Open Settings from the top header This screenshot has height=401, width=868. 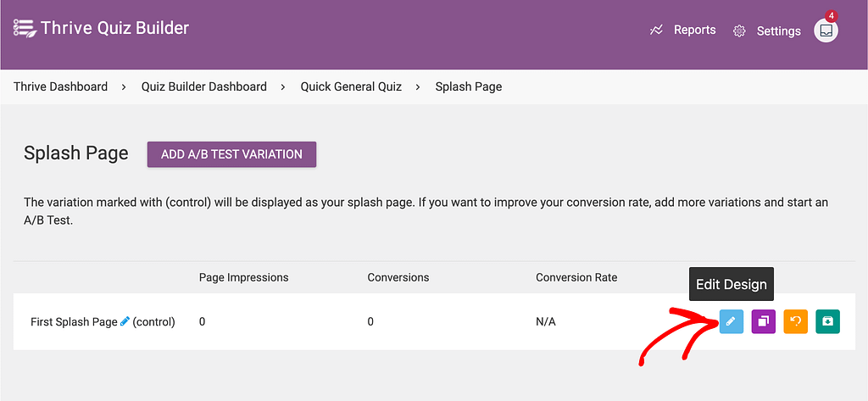(x=778, y=31)
